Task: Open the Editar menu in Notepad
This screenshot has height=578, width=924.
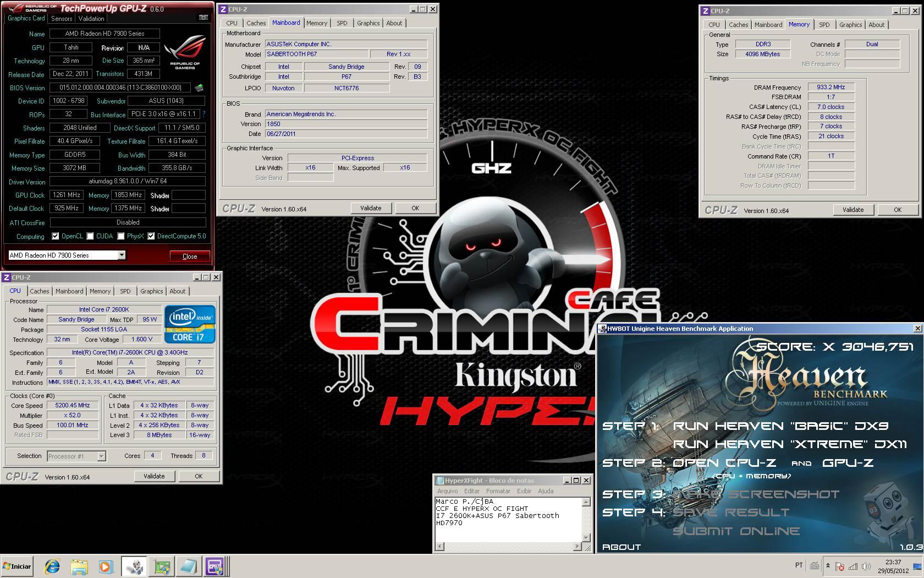Action: (x=472, y=491)
